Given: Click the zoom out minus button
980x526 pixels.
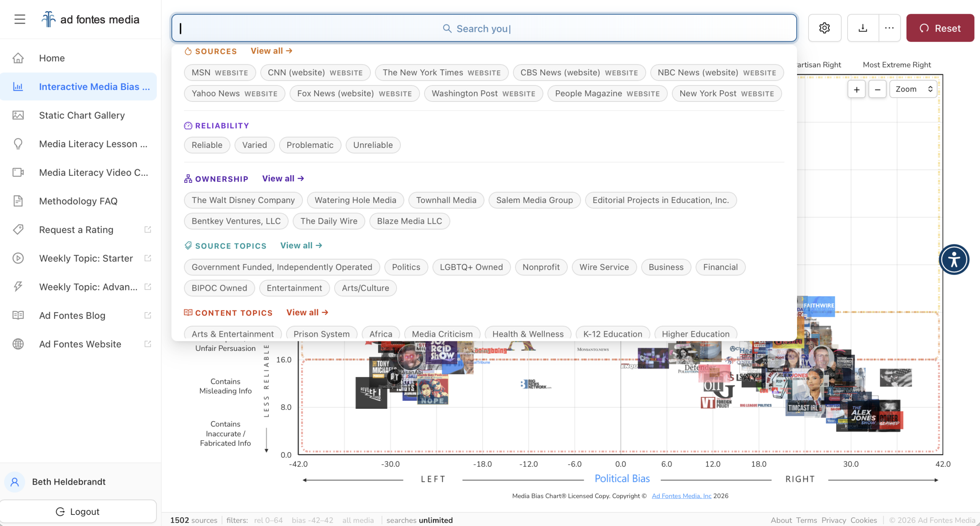Looking at the screenshot, I should (877, 89).
